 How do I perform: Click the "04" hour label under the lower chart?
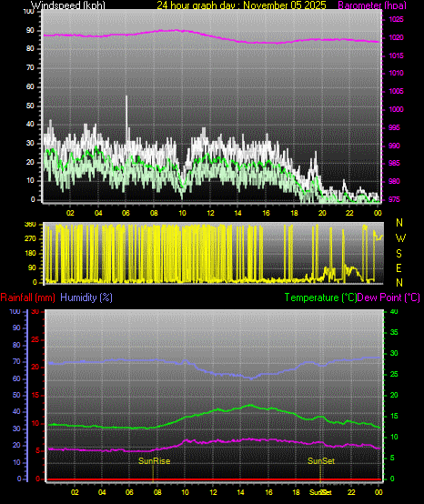tap(102, 492)
